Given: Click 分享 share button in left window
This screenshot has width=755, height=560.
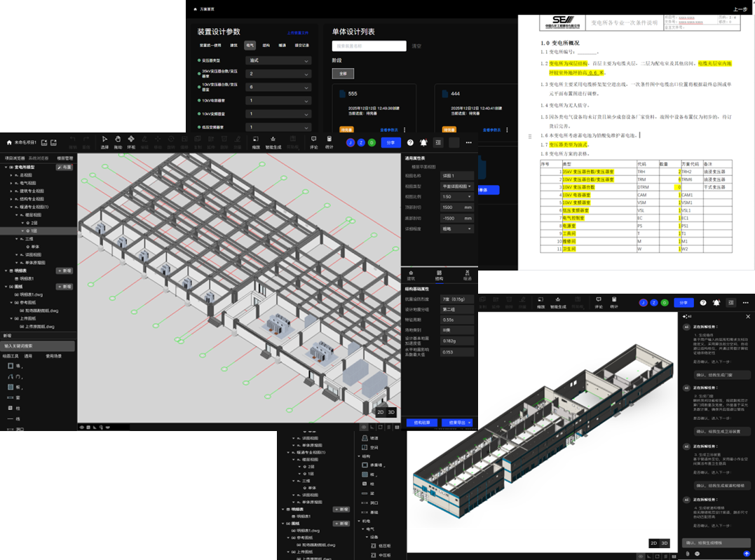Looking at the screenshot, I should 390,142.
